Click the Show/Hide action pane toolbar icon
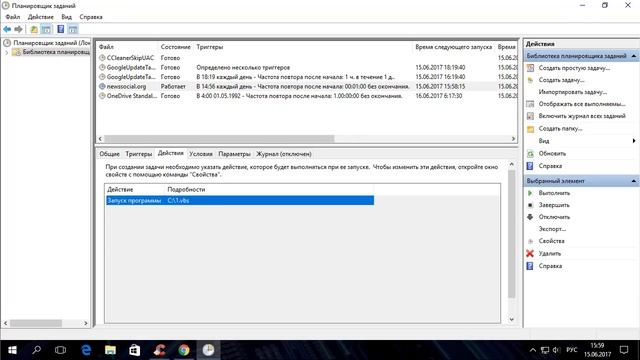 point(73,29)
